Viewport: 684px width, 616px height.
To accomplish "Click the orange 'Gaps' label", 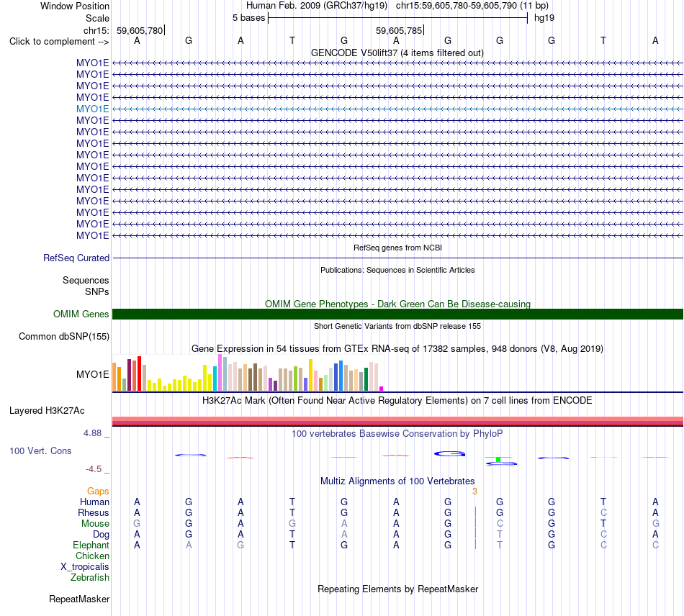I will [98, 492].
